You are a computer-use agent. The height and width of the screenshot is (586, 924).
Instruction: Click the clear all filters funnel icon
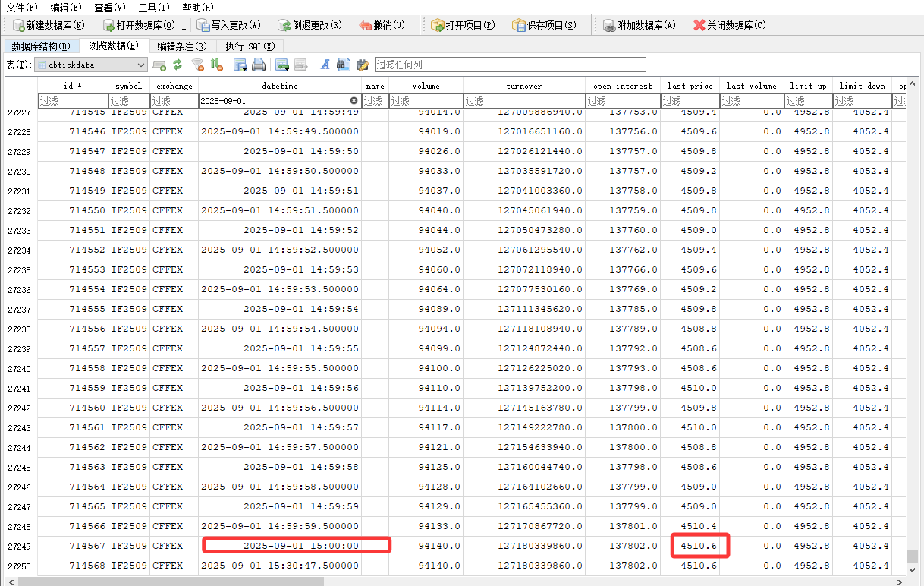tap(198, 65)
